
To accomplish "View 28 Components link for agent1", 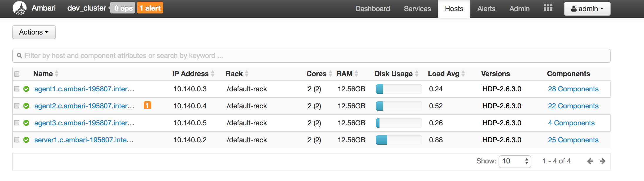I will pos(573,89).
